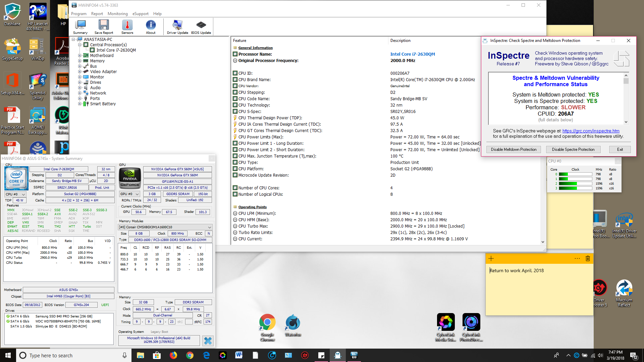Open the Help menu

(x=157, y=14)
